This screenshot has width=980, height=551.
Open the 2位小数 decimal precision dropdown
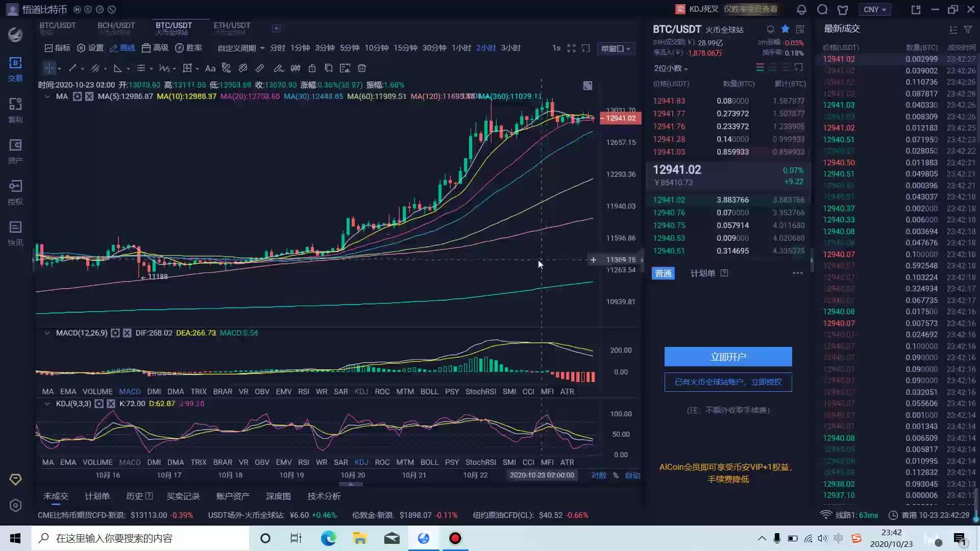[x=671, y=68]
